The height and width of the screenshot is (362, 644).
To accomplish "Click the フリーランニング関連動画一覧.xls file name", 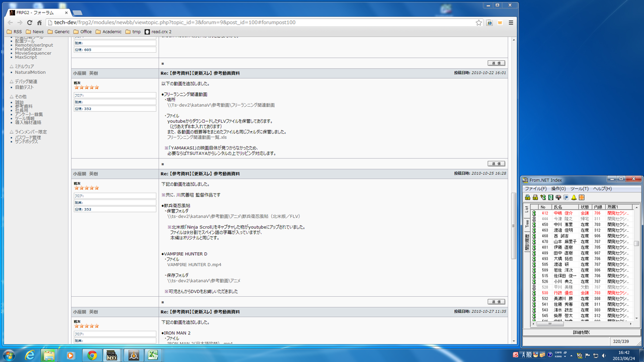I will 197,137.
